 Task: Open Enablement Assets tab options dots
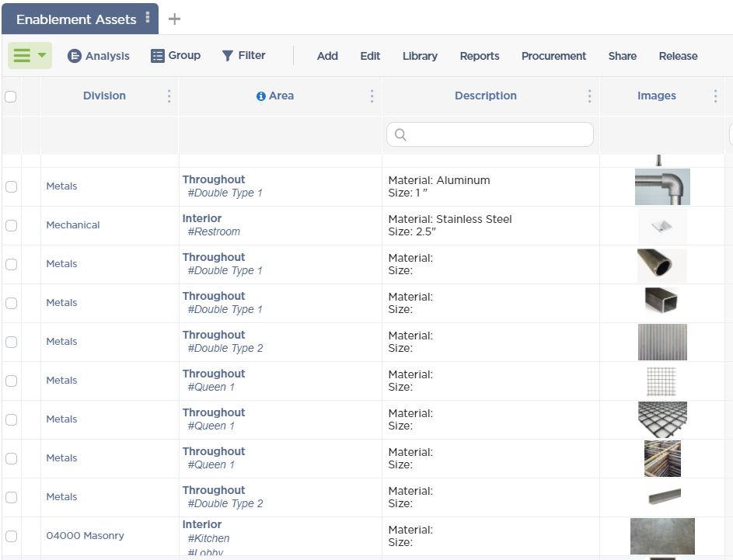[148, 17]
